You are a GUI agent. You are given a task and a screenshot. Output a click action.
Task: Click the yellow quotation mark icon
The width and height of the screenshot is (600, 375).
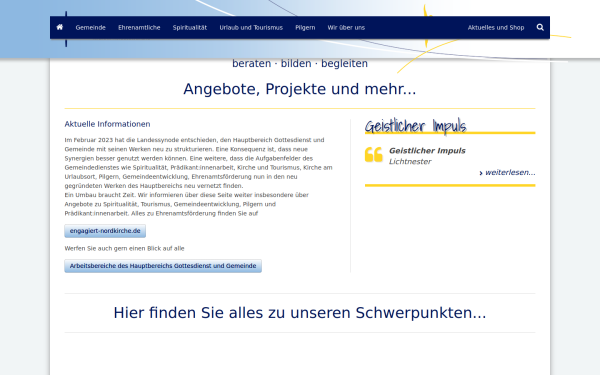tap(373, 155)
